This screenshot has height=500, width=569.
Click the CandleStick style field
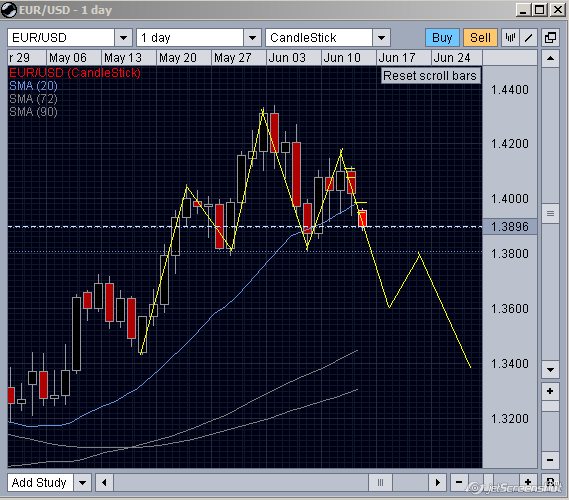point(319,37)
